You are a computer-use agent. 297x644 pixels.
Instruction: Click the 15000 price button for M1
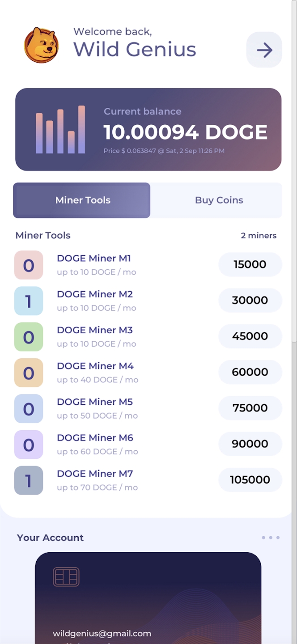[250, 264]
